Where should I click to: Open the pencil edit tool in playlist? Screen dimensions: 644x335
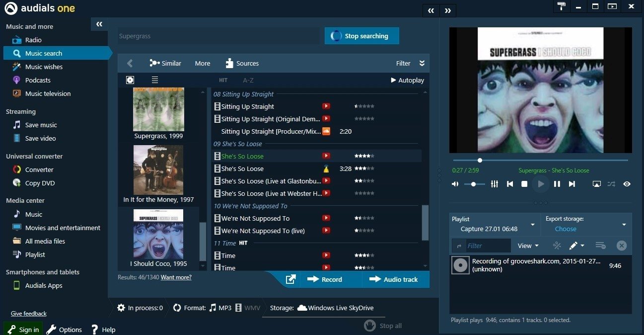[x=576, y=246]
